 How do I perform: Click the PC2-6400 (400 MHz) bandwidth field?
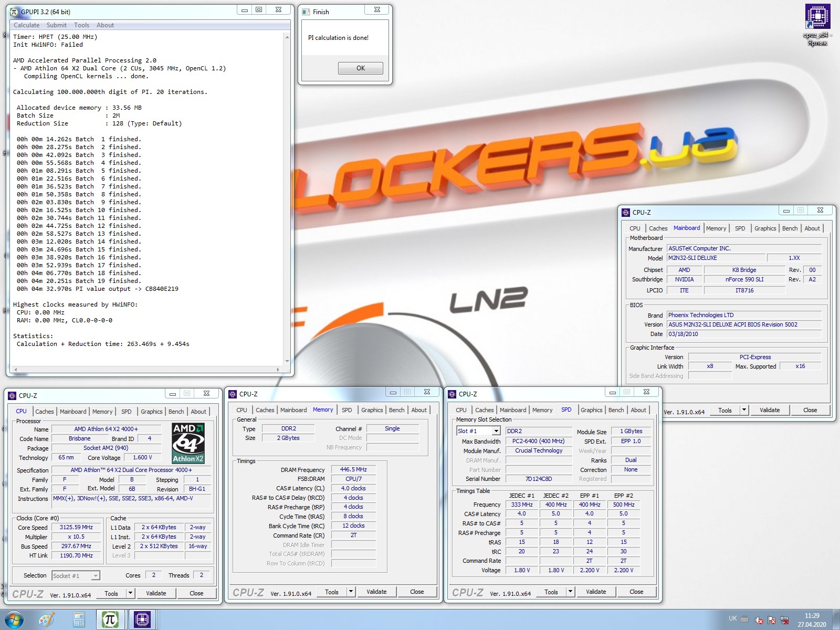[x=539, y=441]
